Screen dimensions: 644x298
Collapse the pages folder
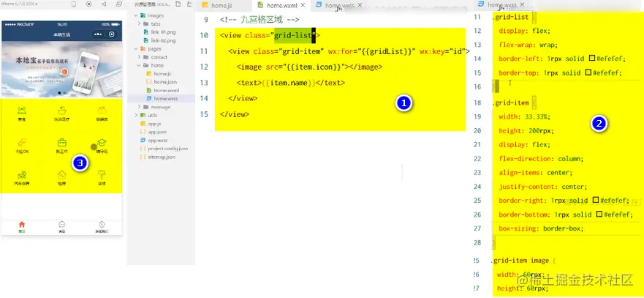(137, 48)
